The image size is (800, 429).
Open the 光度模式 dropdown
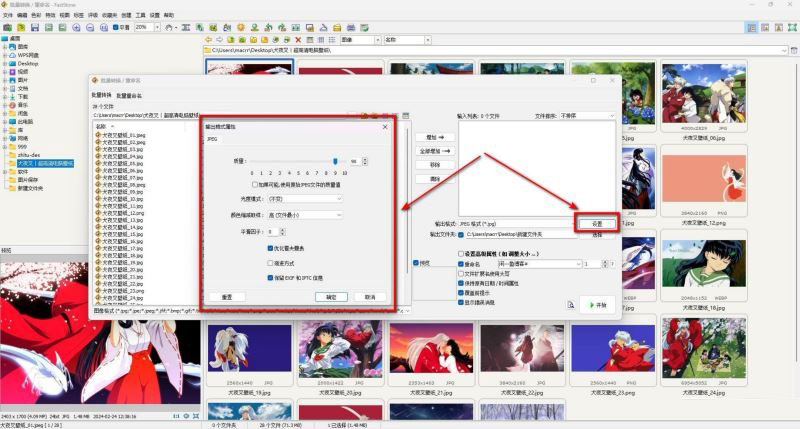(x=305, y=199)
